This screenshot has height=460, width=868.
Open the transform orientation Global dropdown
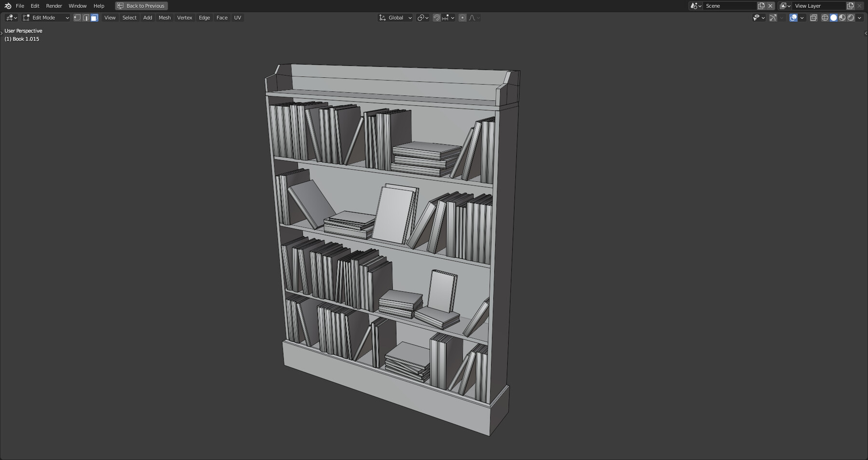pyautogui.click(x=395, y=17)
